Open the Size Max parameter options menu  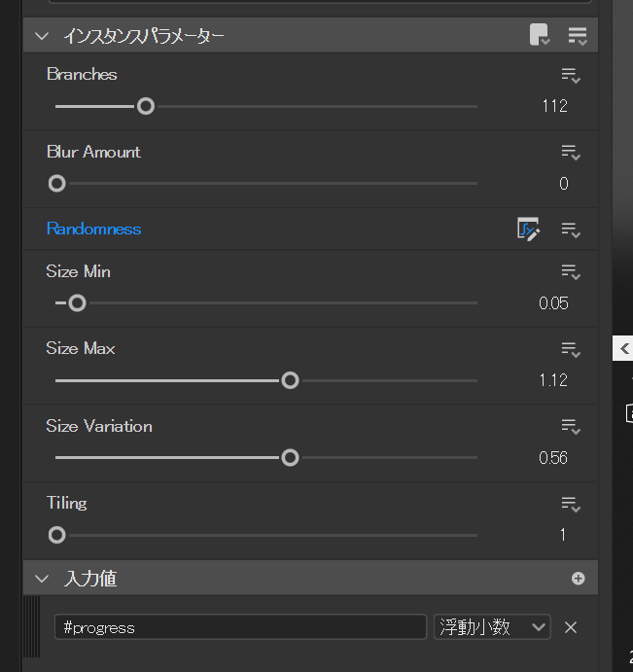tap(571, 349)
